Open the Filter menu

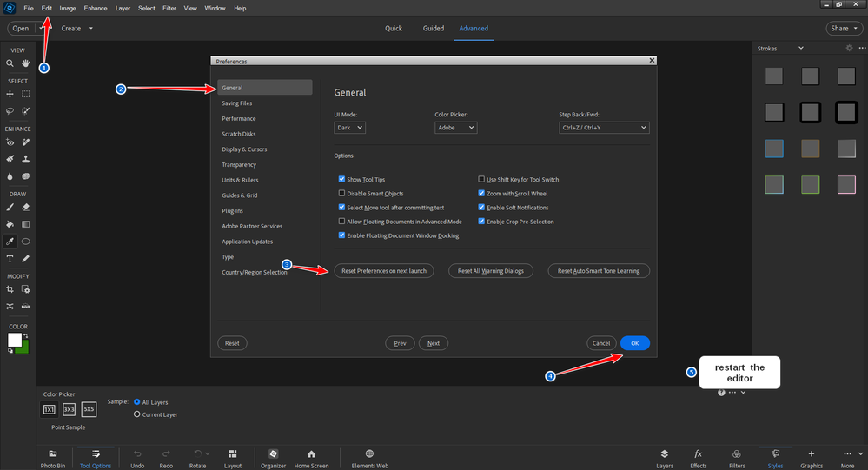169,9
